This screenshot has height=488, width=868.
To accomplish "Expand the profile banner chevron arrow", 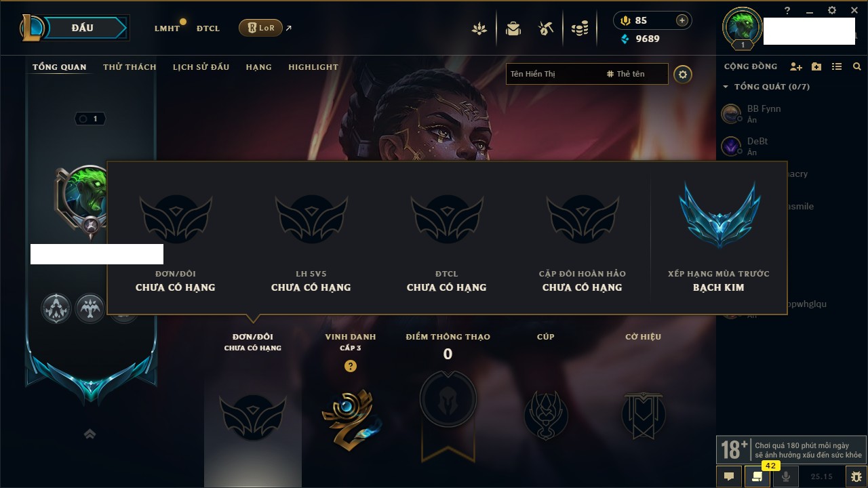I will coord(90,434).
